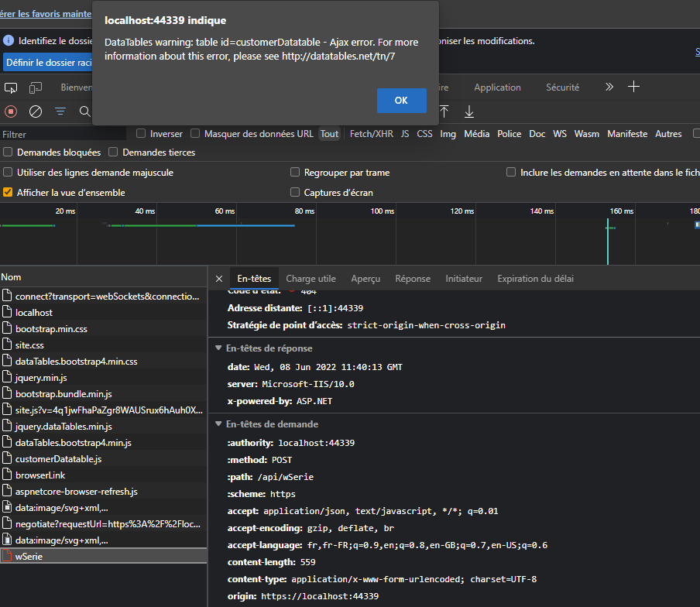Filter requests by Manifeste
Screen dimensions: 700x607
coord(627,134)
